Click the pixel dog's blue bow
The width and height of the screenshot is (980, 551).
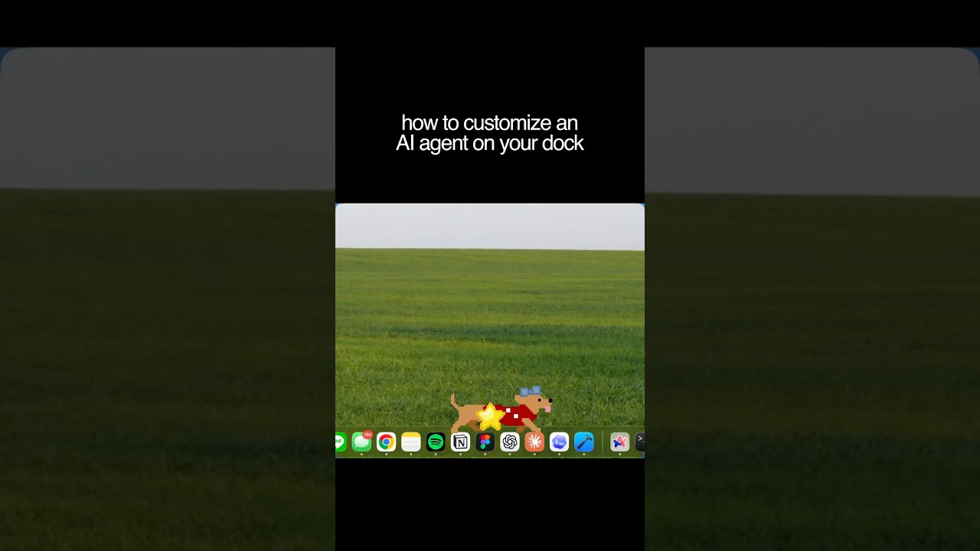(x=531, y=391)
